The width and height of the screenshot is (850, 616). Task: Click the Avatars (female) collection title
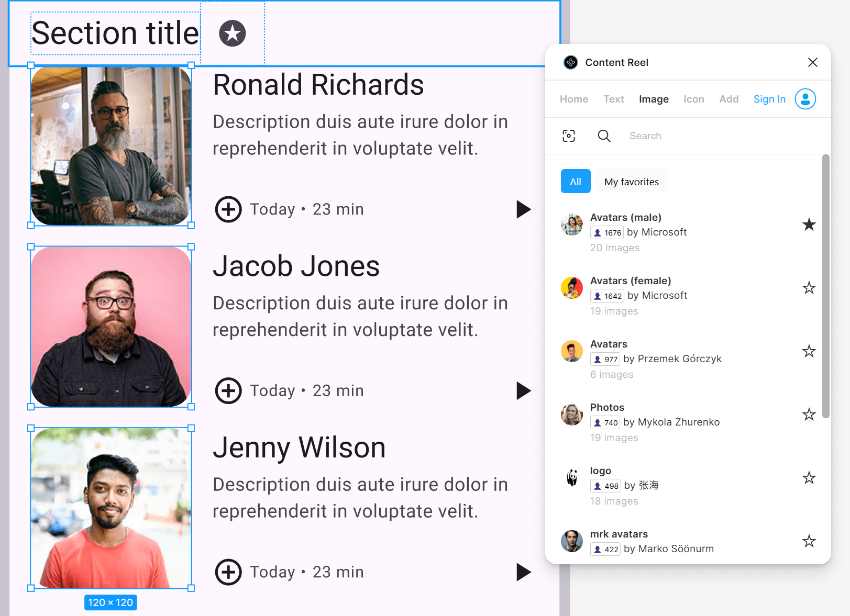[631, 281]
